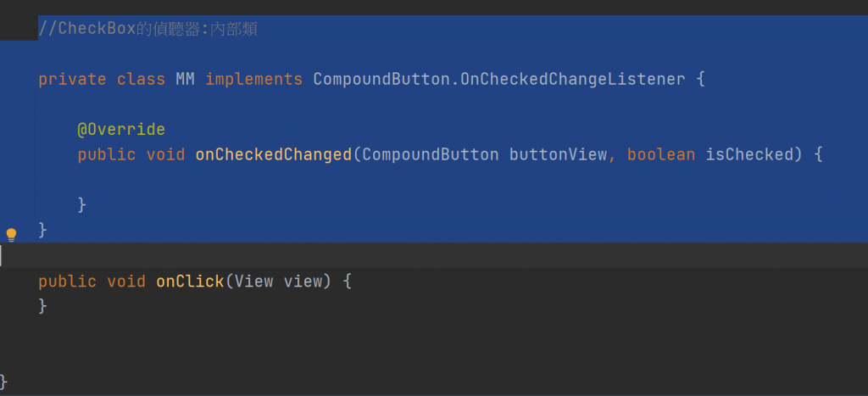Viewport: 868px width, 396px height.
Task: Click the buttonView parameter
Action: tap(558, 154)
